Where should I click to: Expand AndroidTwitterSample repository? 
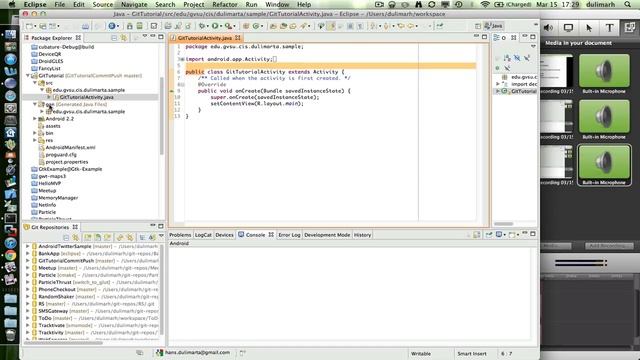click(28, 246)
